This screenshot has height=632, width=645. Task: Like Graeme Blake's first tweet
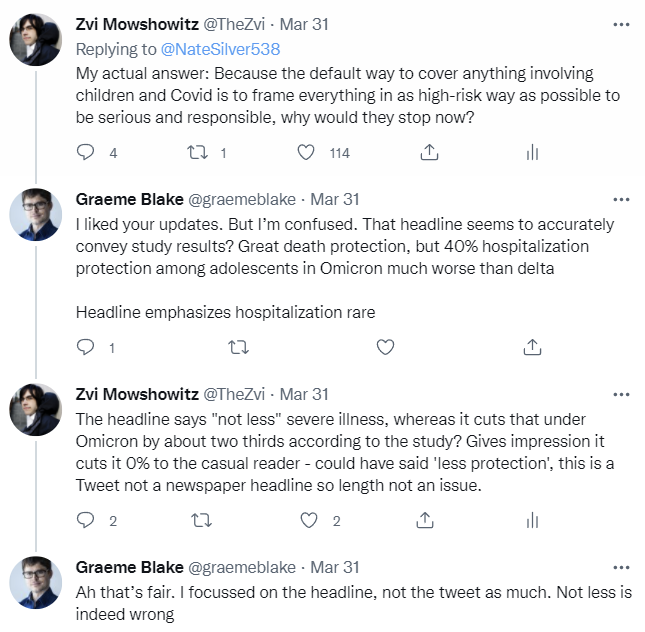click(x=385, y=347)
